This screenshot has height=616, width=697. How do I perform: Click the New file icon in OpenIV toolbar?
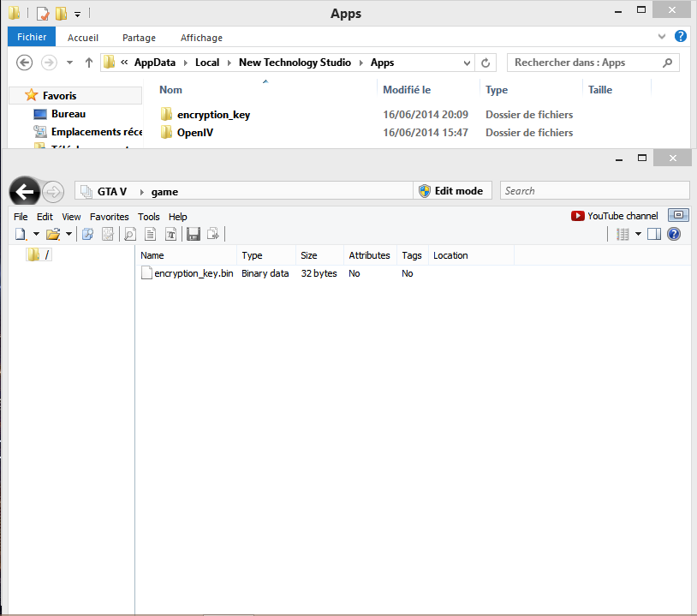(21, 234)
